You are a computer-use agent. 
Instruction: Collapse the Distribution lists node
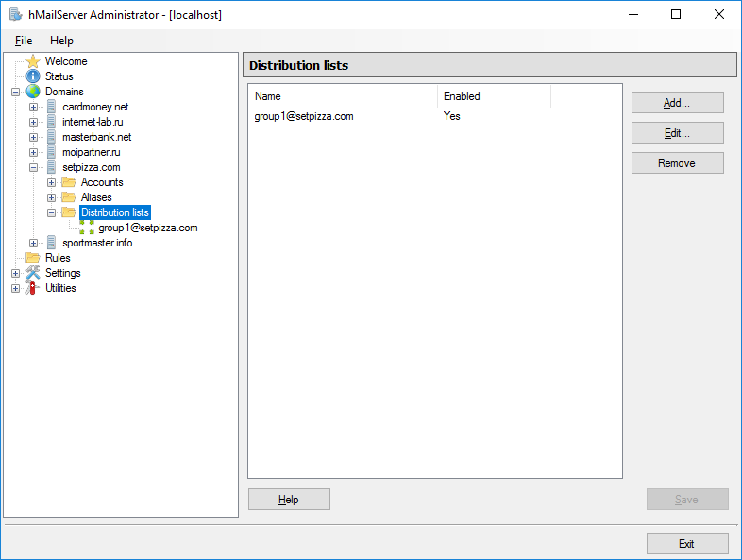tap(51, 213)
